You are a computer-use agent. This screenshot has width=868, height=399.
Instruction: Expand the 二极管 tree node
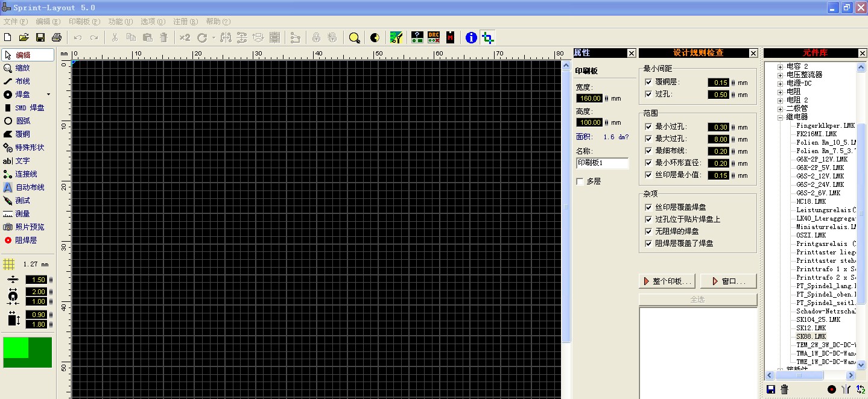(780, 108)
